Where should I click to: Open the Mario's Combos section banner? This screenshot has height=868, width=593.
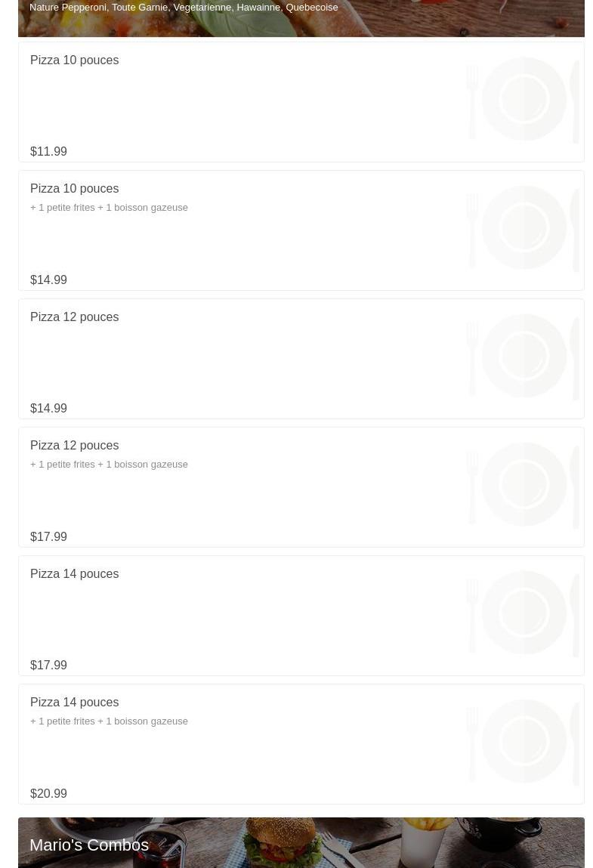(x=301, y=843)
